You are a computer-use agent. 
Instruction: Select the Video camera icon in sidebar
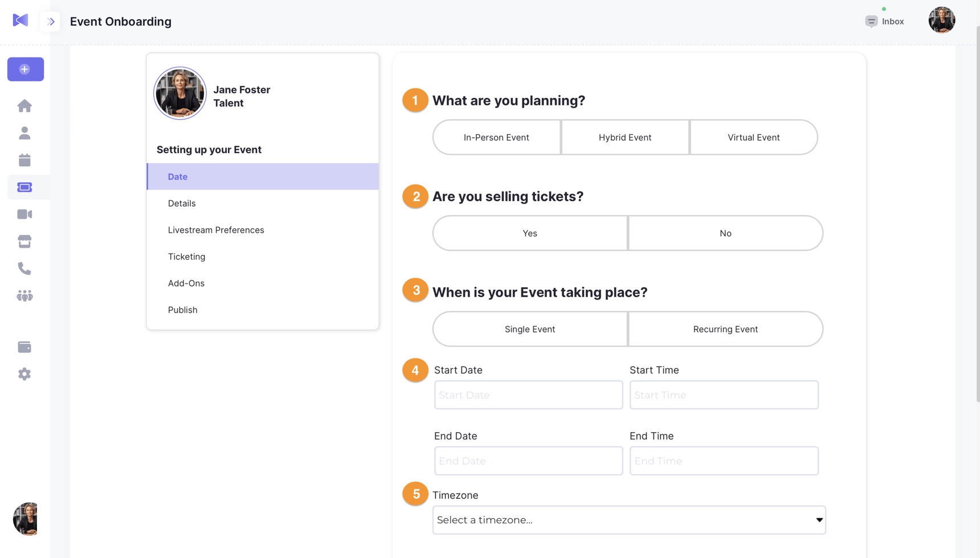coord(24,214)
